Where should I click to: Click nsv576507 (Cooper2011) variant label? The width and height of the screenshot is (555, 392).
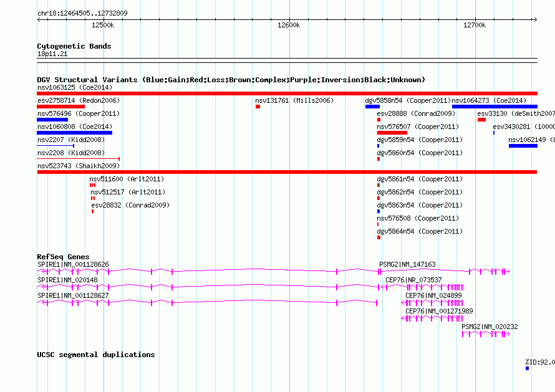click(x=418, y=127)
